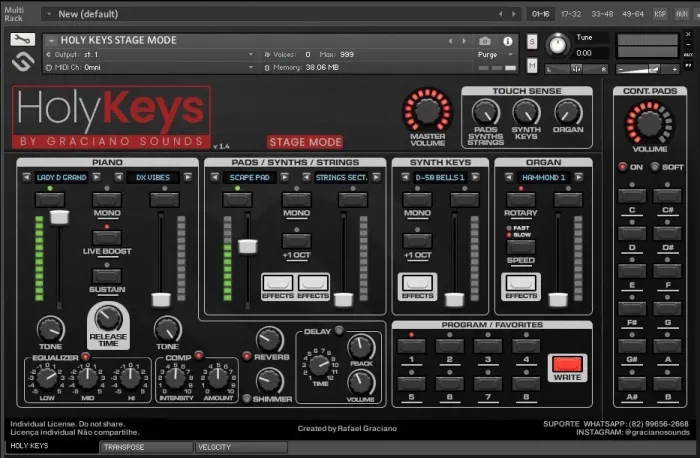The height and width of the screenshot is (458, 700).
Task: Adjust Organ touch sense knob
Action: point(568,112)
